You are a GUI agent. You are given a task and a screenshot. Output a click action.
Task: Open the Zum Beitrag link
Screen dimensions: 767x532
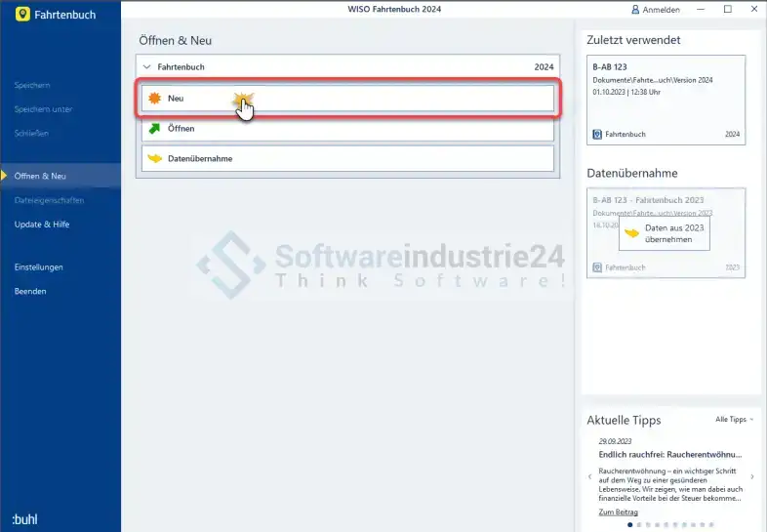[618, 512]
